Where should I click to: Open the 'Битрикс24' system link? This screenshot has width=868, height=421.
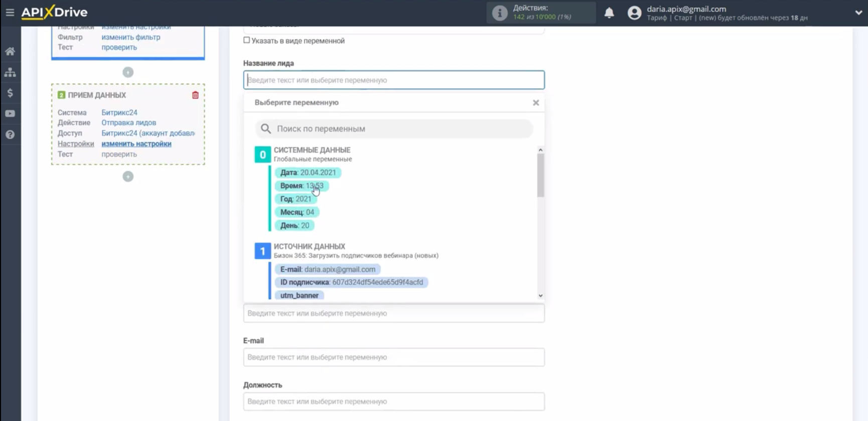click(119, 113)
